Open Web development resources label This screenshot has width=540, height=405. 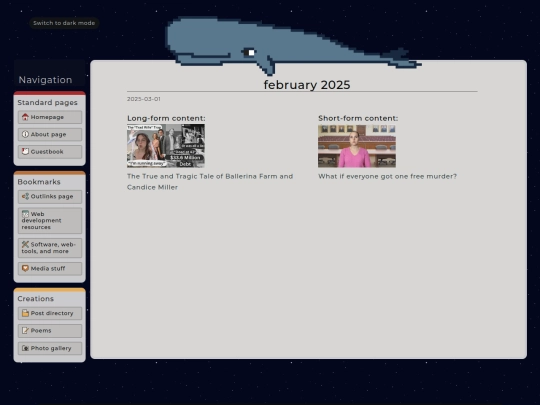41,220
